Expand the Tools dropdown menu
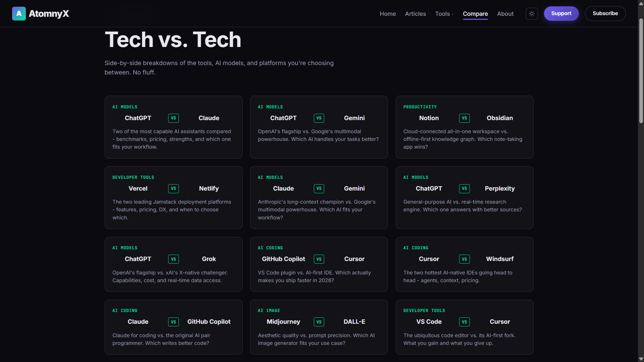The height and width of the screenshot is (362, 644). (x=444, y=14)
